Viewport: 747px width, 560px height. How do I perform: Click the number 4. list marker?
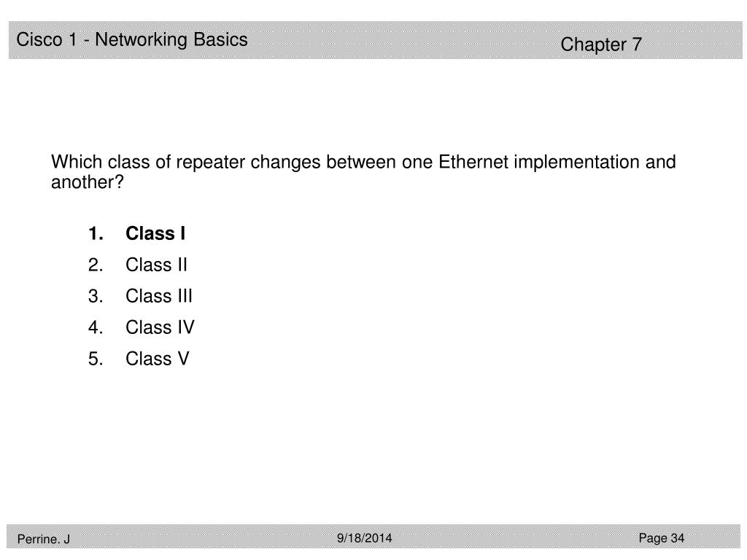pyautogui.click(x=96, y=327)
